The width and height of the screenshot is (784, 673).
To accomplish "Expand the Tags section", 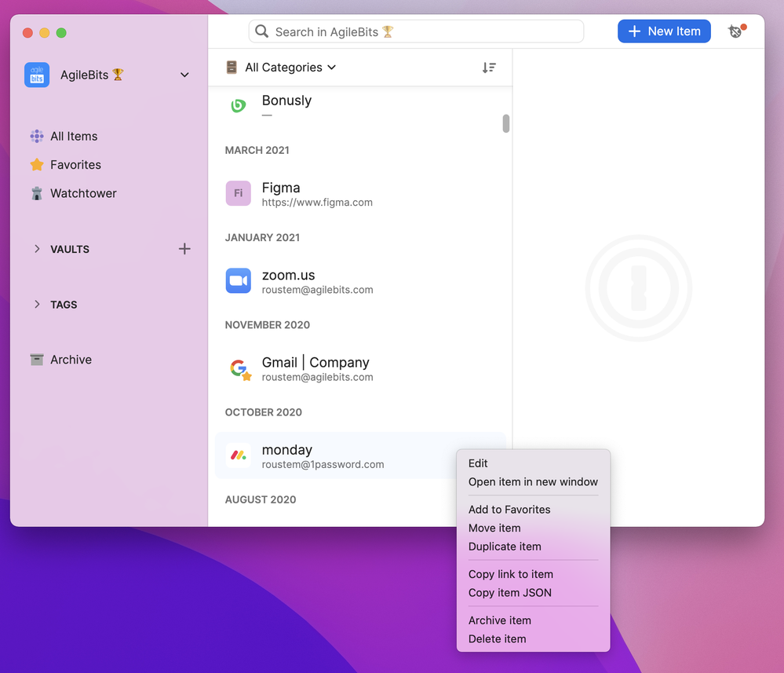I will tap(37, 305).
